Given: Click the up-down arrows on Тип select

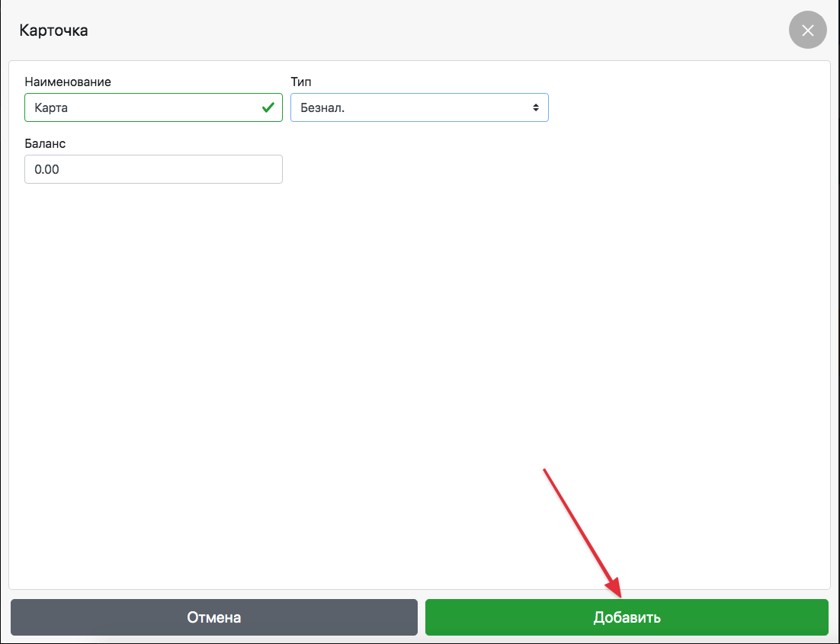Looking at the screenshot, I should point(536,107).
